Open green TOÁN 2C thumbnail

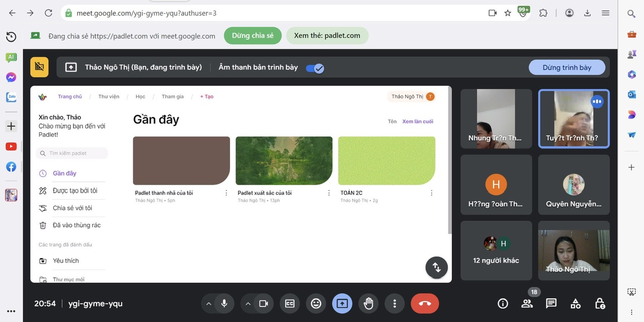386,160
